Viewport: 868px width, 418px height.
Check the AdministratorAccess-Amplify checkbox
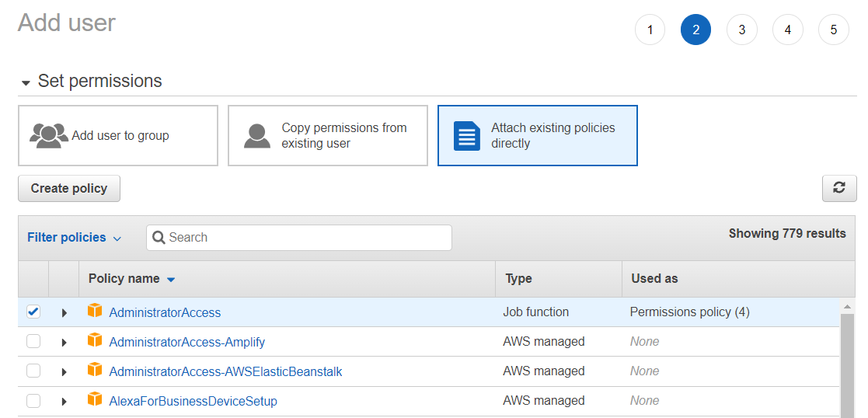point(33,341)
